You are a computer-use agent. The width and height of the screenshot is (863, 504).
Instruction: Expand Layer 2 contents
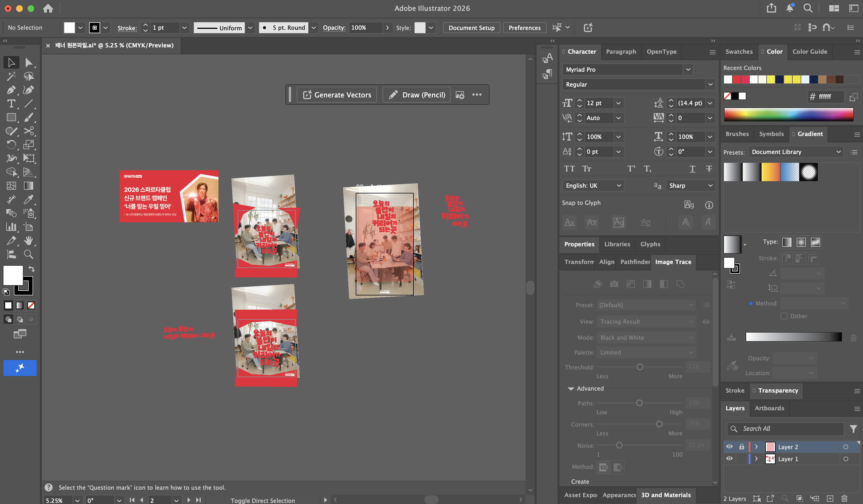(x=756, y=447)
